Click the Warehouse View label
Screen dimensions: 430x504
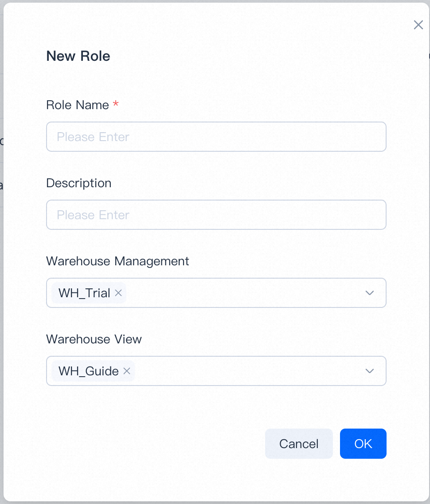[94, 339]
